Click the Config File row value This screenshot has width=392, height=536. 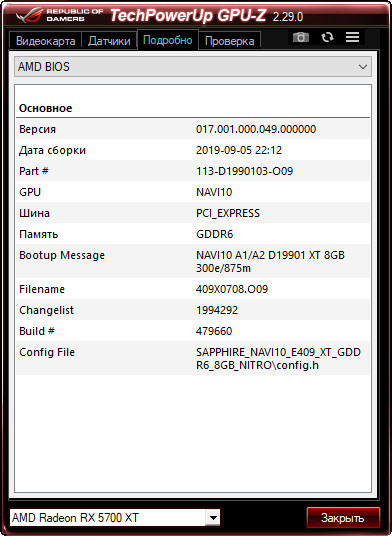(x=278, y=358)
